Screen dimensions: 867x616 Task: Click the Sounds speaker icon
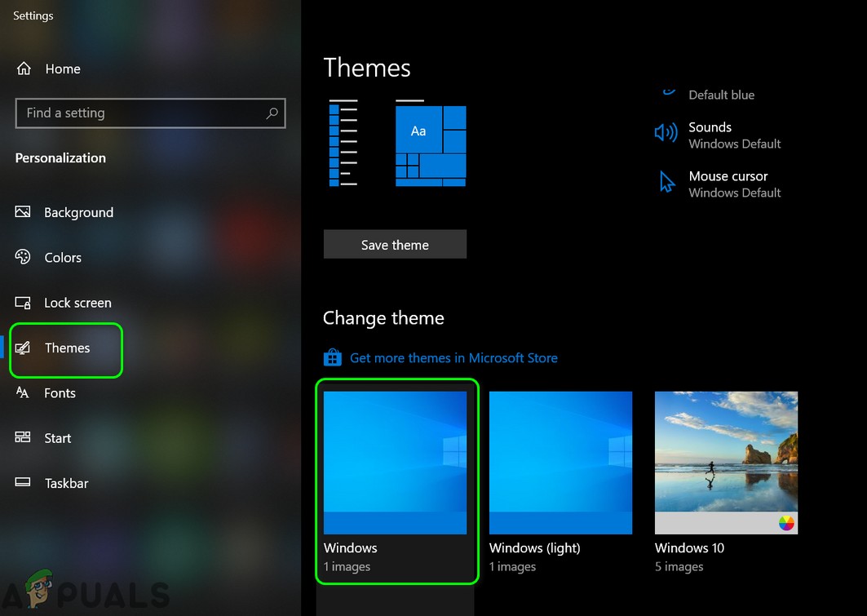click(x=666, y=133)
